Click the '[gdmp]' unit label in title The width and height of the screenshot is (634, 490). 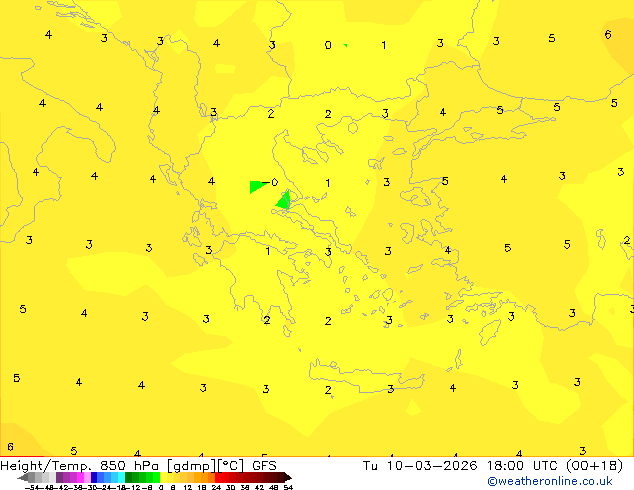tap(192, 466)
